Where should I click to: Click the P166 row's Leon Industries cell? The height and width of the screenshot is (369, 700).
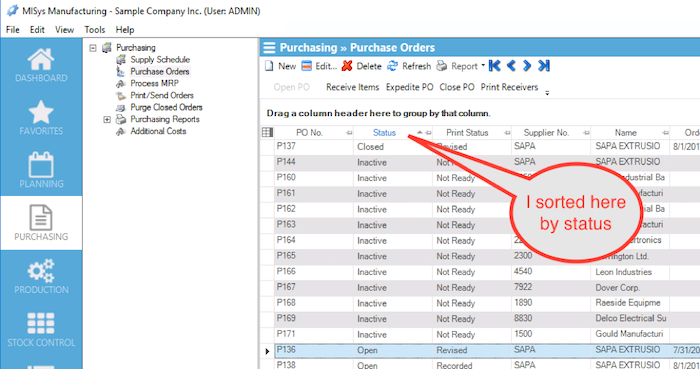(x=630, y=272)
